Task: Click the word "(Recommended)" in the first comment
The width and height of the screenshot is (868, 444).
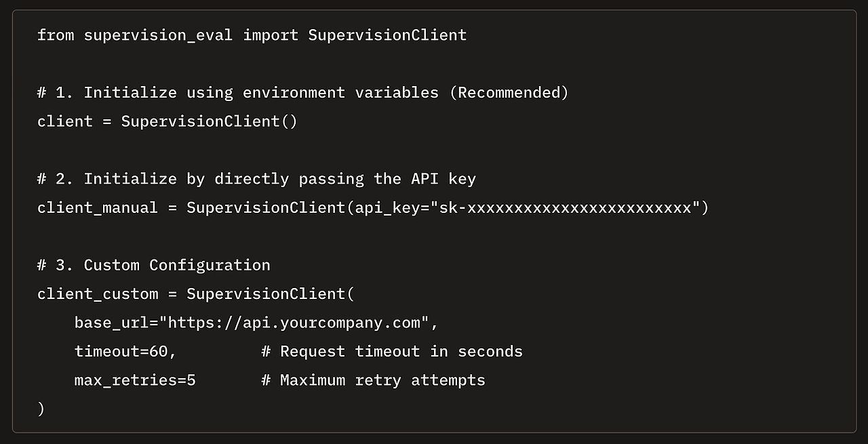Action: click(x=509, y=92)
